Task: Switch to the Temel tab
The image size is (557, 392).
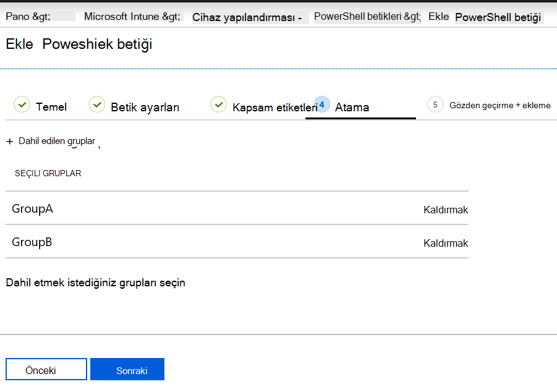Action: point(52,106)
